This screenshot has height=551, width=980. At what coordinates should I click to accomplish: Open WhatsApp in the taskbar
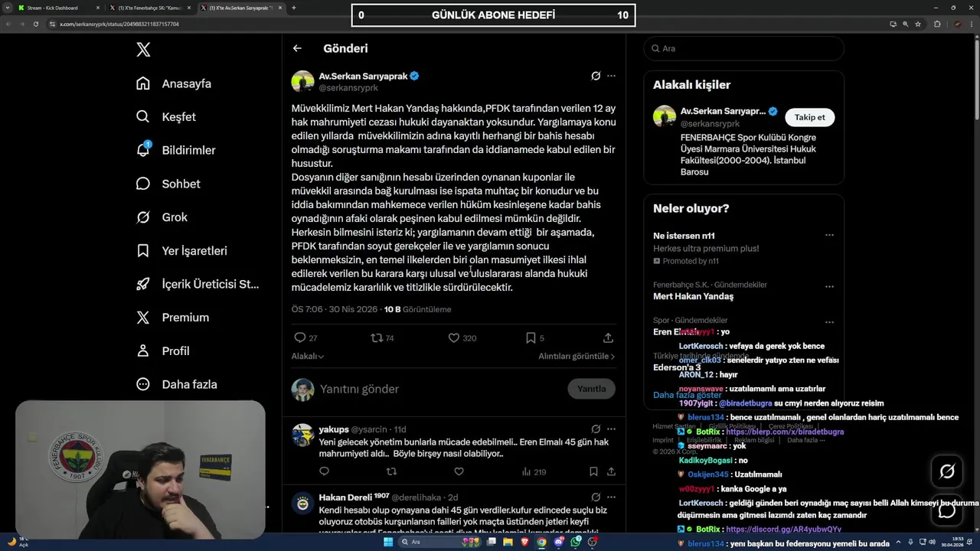point(576,542)
